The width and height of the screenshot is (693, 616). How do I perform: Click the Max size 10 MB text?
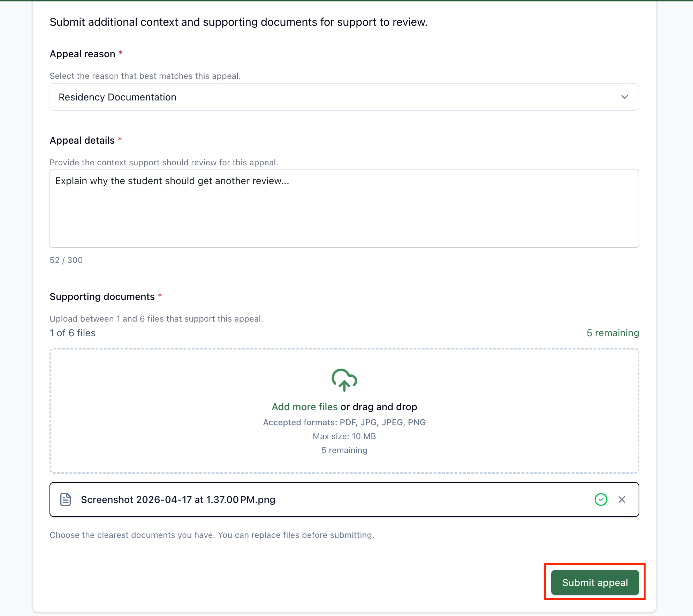coord(344,436)
